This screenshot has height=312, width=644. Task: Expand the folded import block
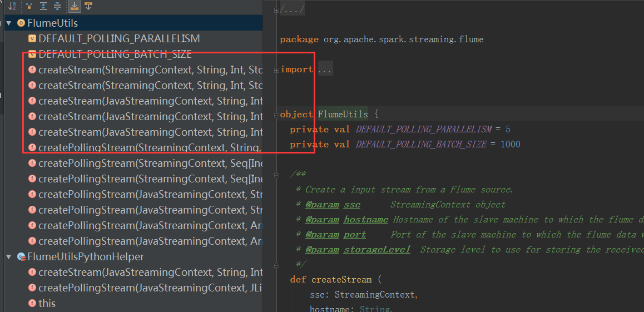coord(277,70)
